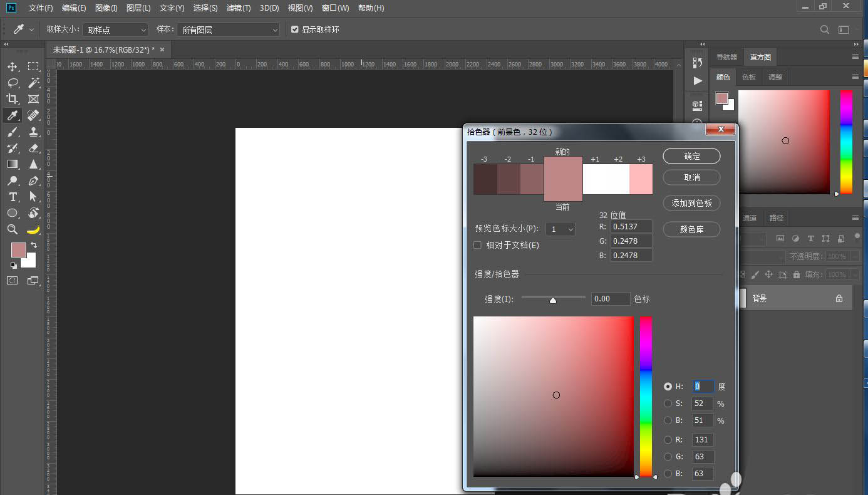Open the layers panel group menu
868x495 pixels.
(x=855, y=218)
